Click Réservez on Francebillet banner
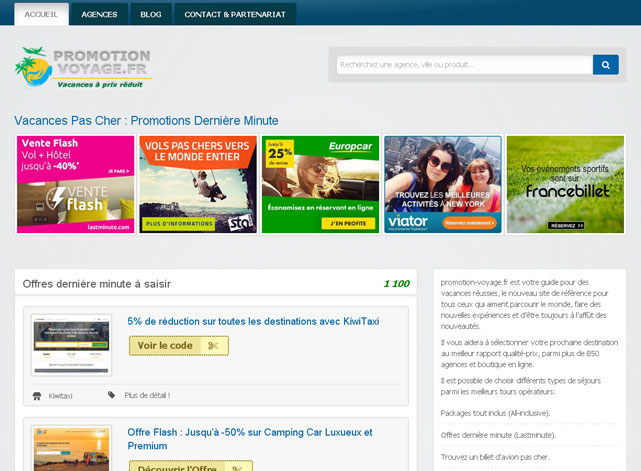Viewport: 641px width, 471px height. 566,226
